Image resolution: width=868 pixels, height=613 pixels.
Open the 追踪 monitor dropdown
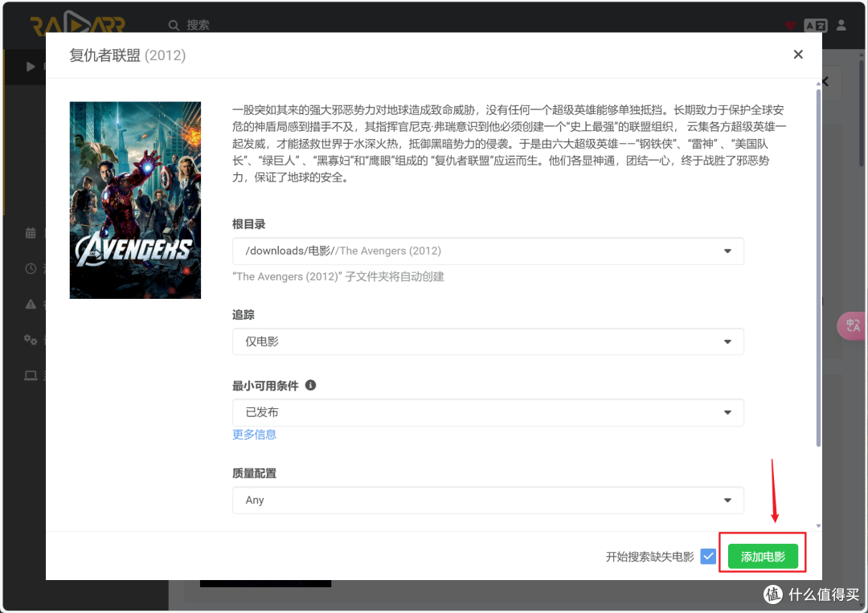click(x=488, y=341)
